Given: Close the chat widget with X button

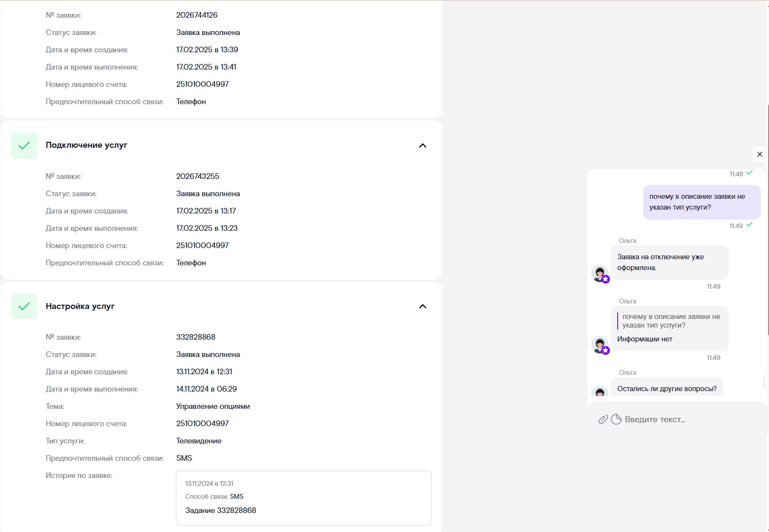Looking at the screenshot, I should click(759, 154).
